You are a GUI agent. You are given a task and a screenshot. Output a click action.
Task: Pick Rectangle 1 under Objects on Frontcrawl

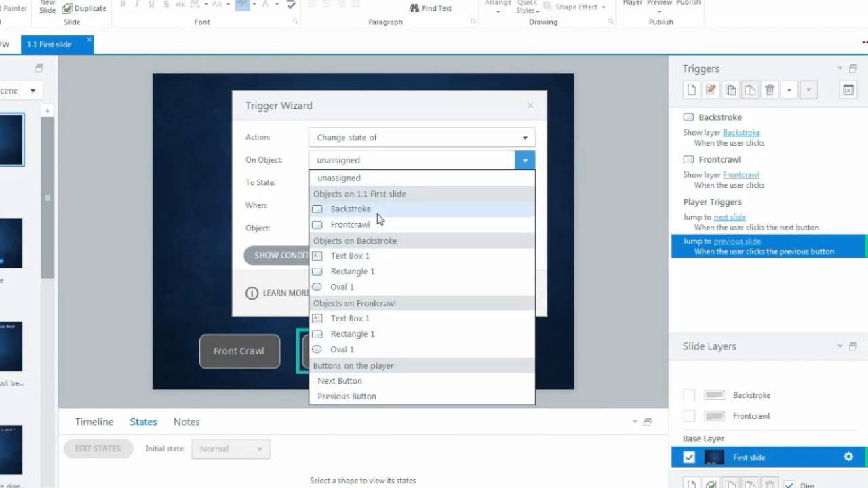(422, 333)
